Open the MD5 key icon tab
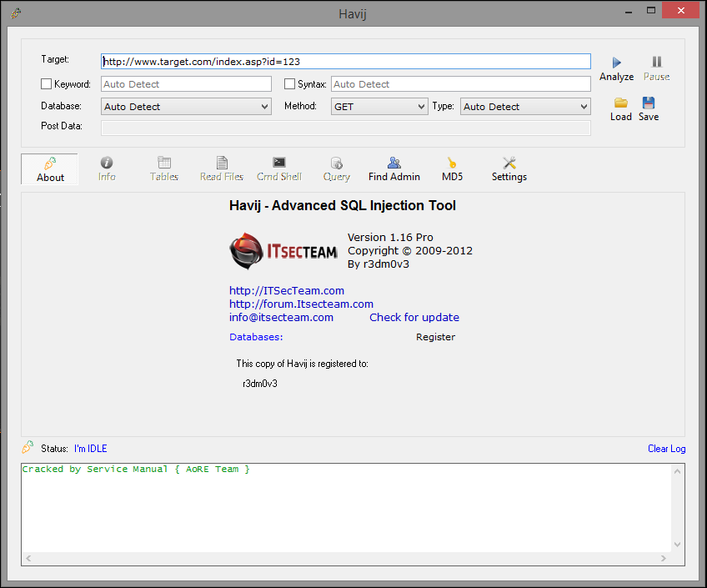The width and height of the screenshot is (707, 588). (452, 169)
